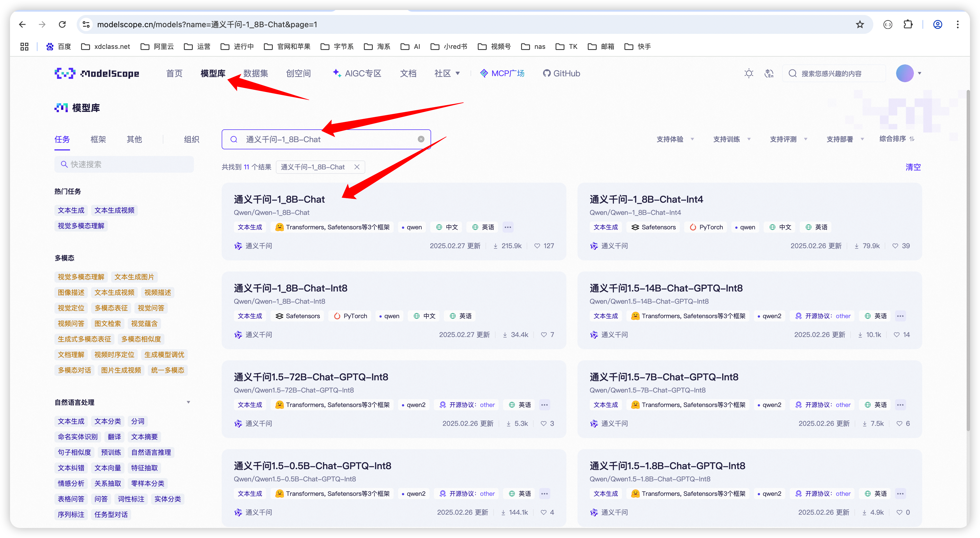Open the browser extensions puzzle icon
Screen dimensions: 980x538
click(x=908, y=25)
